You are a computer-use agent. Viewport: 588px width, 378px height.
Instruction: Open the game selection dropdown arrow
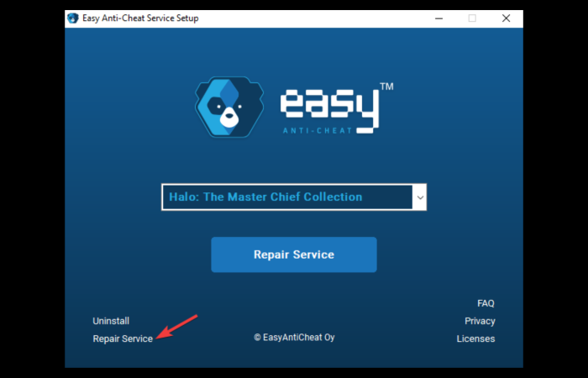click(x=420, y=197)
